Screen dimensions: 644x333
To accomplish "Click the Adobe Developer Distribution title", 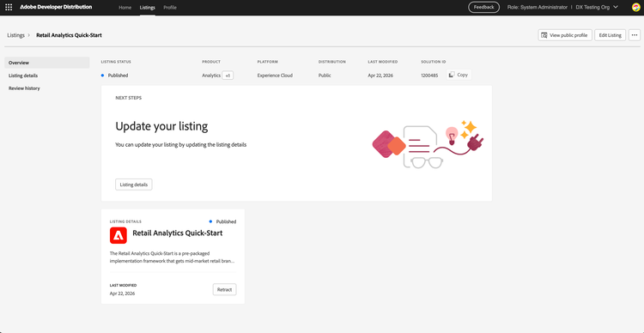I will pyautogui.click(x=56, y=8).
